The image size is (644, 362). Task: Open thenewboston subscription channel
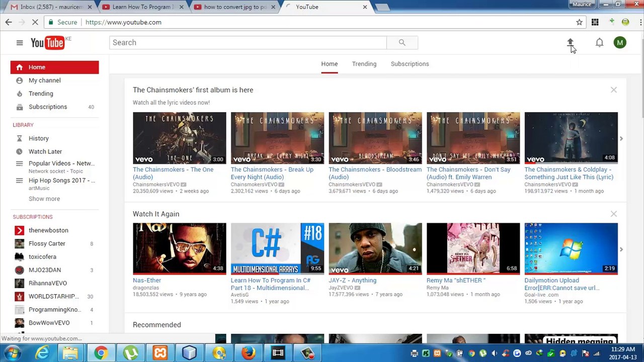coord(48,230)
